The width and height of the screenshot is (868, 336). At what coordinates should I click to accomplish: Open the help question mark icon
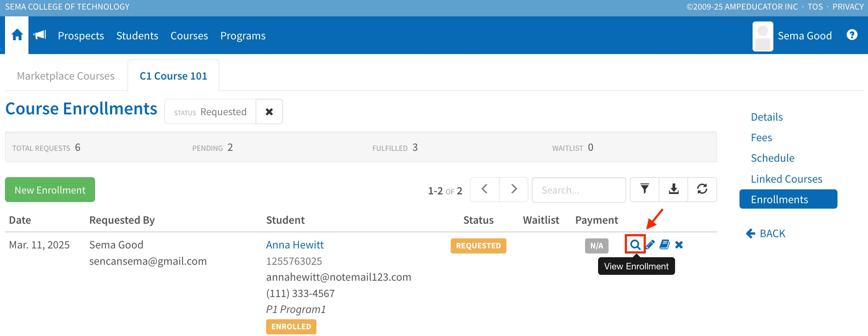852,35
